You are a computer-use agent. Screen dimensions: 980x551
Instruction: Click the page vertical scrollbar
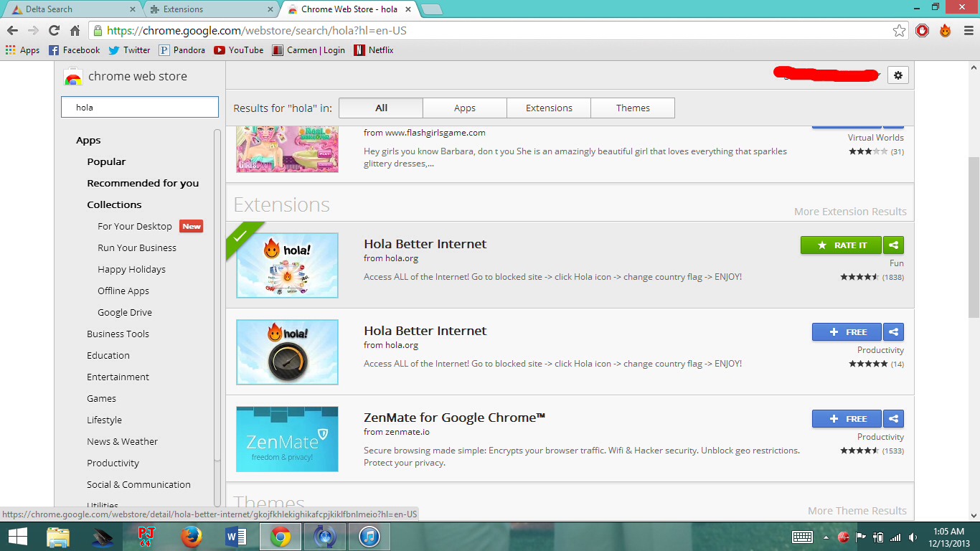click(974, 237)
